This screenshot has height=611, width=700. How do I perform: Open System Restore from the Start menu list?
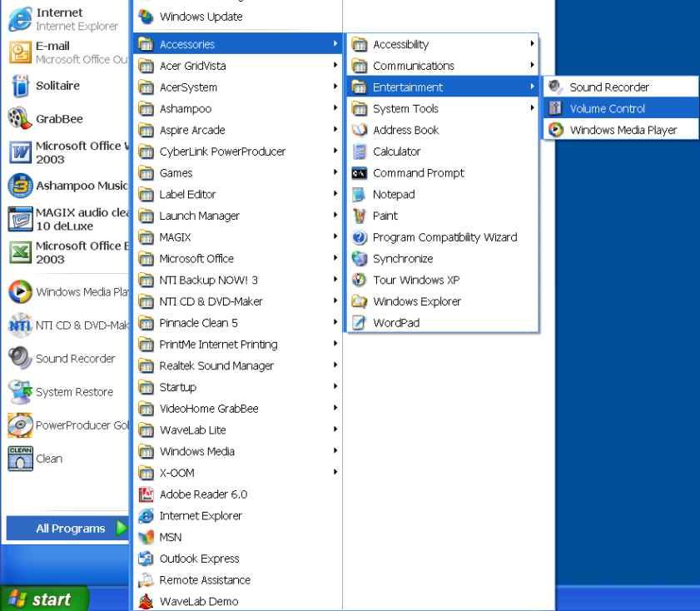click(x=73, y=392)
